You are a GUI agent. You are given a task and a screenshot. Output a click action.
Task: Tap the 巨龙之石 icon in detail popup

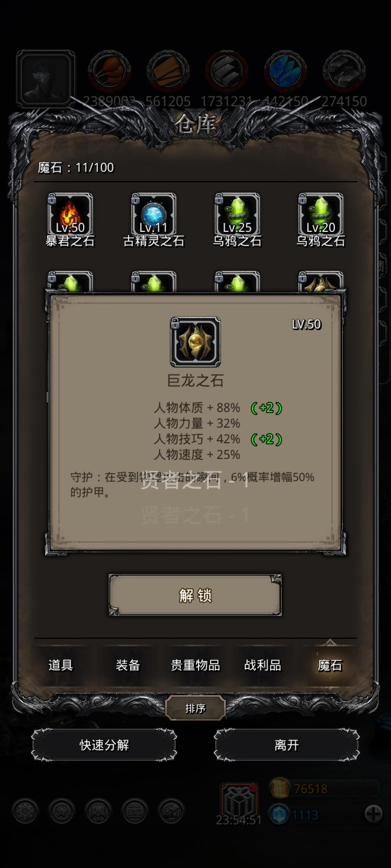pos(195,342)
